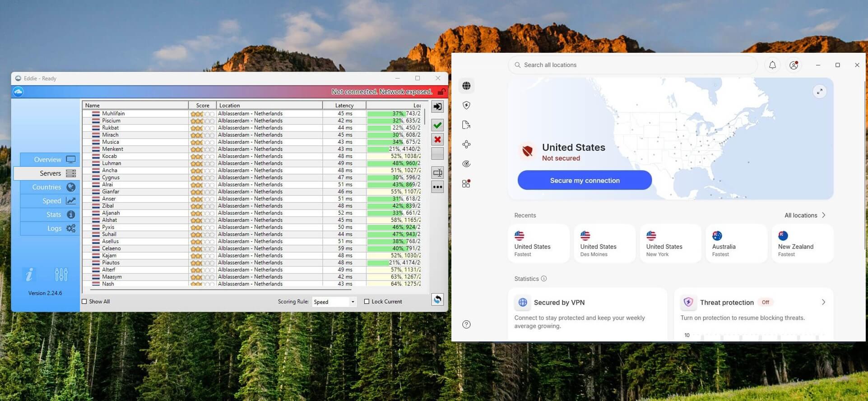Open the Eddie about info icon
The height and width of the screenshot is (401, 868).
[x=29, y=274]
